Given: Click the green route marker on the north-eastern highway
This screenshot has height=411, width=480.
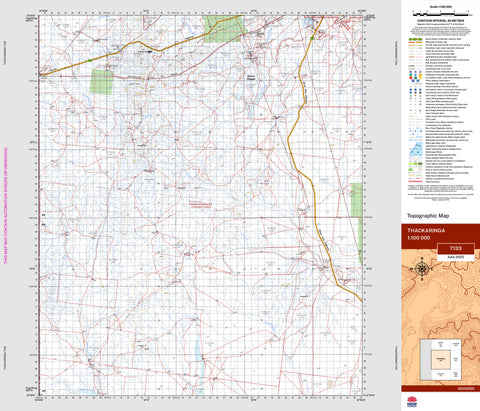Looking at the screenshot, I should 312,38.
